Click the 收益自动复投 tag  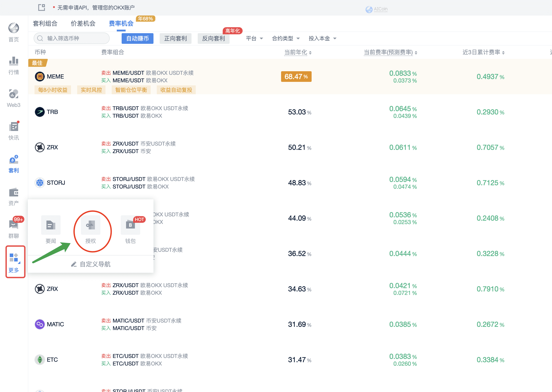tap(176, 90)
